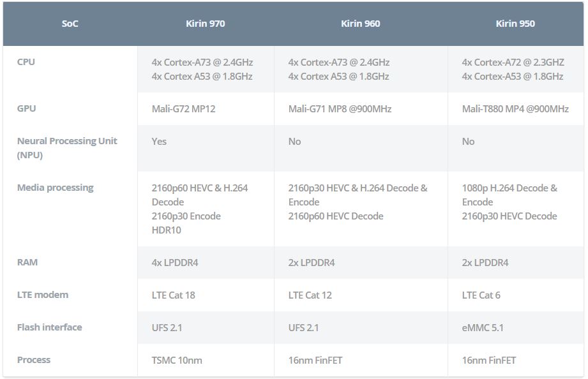Screen dimensions: 588x379
Task: Click the Kirin 950 NPU No value
Action: [468, 142]
